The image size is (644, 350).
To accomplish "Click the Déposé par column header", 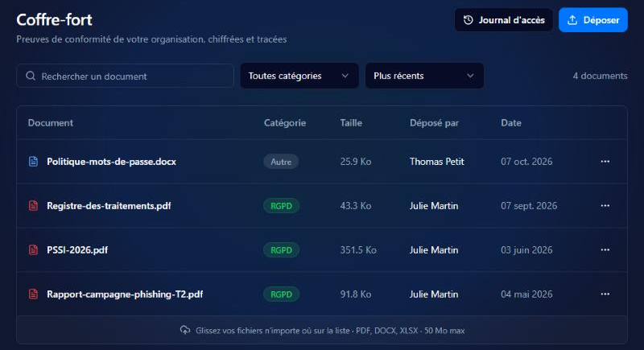I will pyautogui.click(x=434, y=122).
